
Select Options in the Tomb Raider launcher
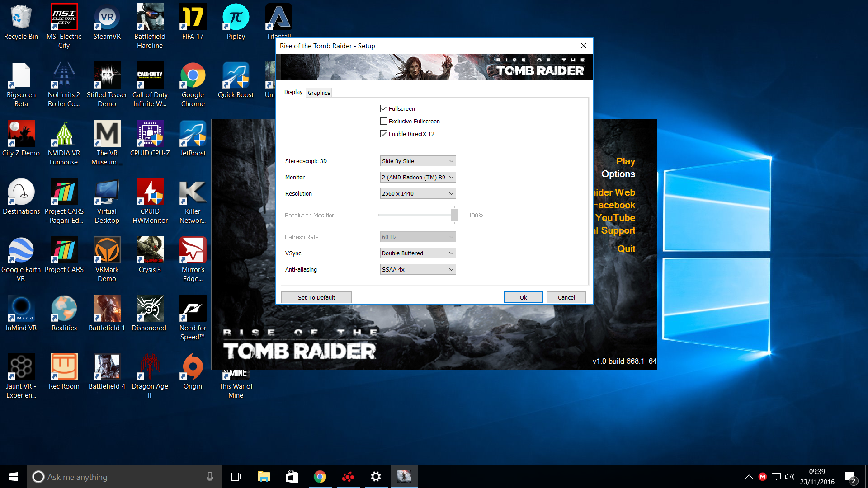pos(618,174)
